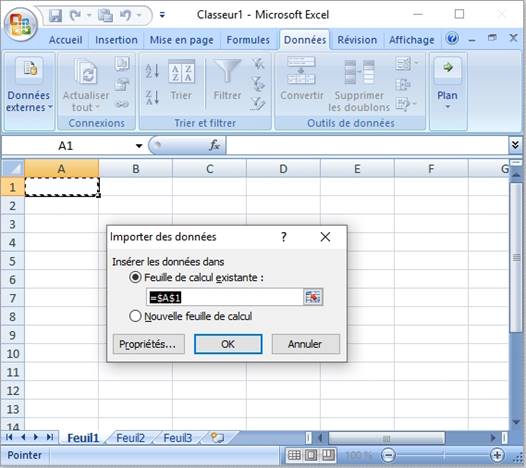Select row 5 header
Viewport: 526px width, 468px height.
coord(12,261)
